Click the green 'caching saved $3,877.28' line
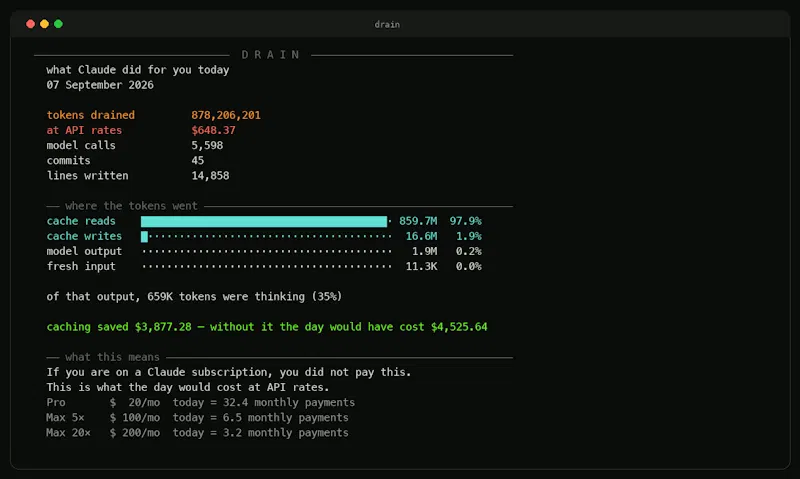 point(267,327)
